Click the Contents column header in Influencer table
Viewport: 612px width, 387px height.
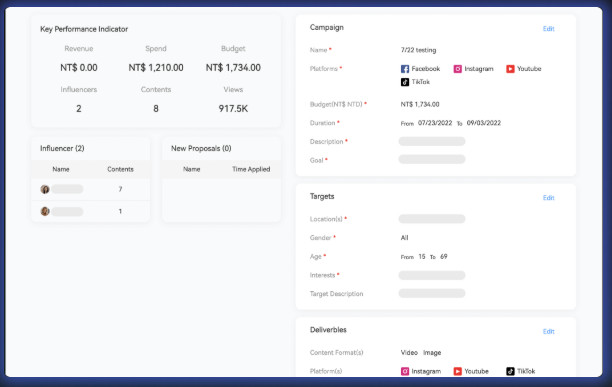tap(120, 169)
